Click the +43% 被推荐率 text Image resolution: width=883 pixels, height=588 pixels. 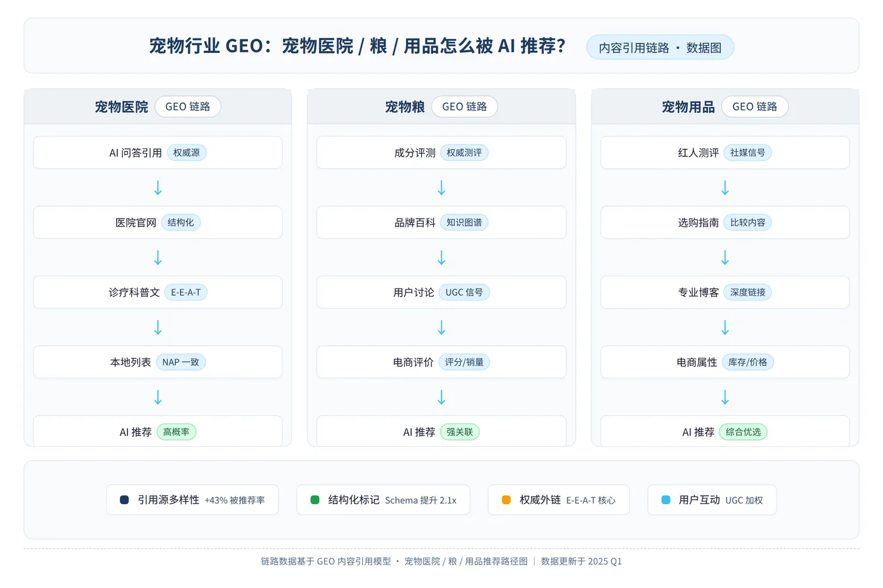click(235, 500)
